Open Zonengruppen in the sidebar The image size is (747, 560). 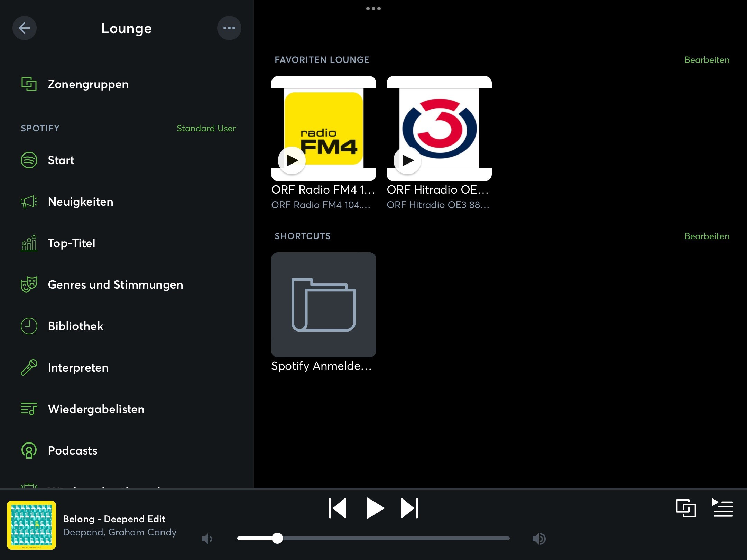pos(88,84)
